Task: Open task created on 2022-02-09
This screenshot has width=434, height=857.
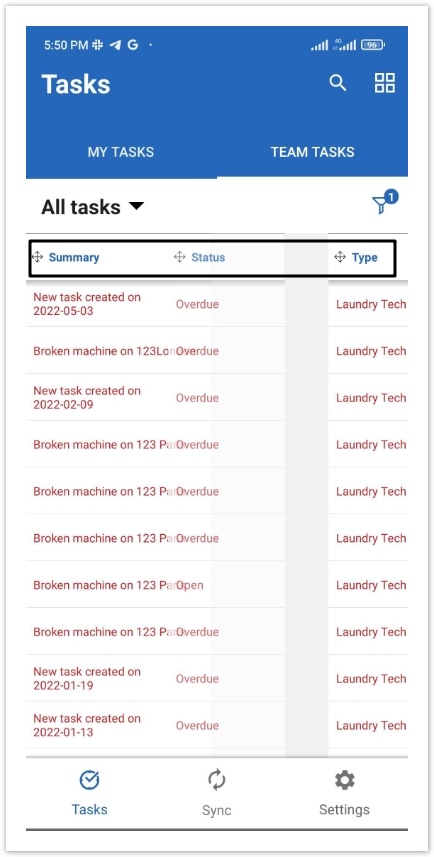Action: click(x=217, y=397)
